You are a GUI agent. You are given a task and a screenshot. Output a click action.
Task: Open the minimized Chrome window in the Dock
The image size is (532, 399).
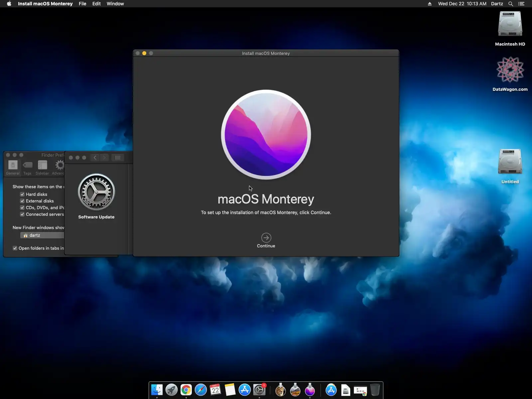[360, 391]
